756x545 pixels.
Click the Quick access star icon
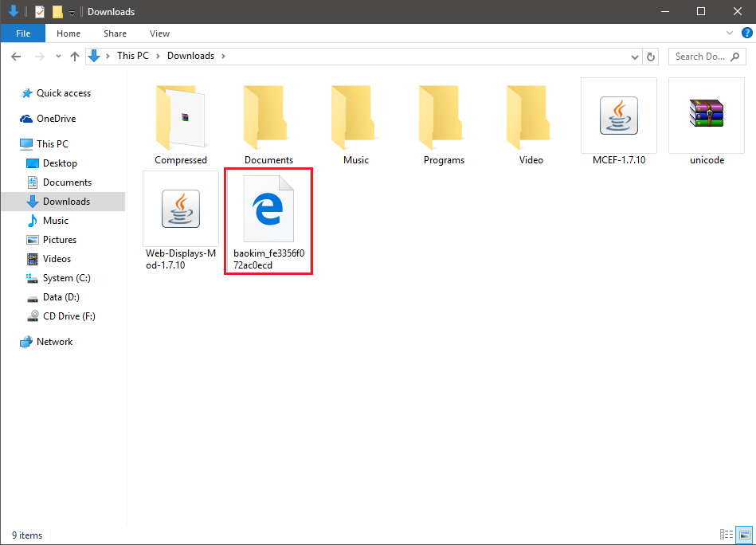pos(26,93)
